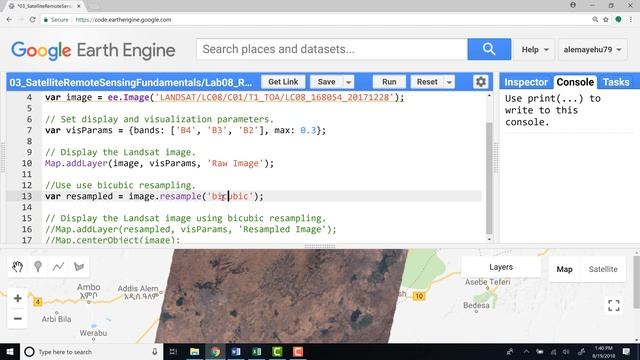Switch to the Console tab

(575, 82)
